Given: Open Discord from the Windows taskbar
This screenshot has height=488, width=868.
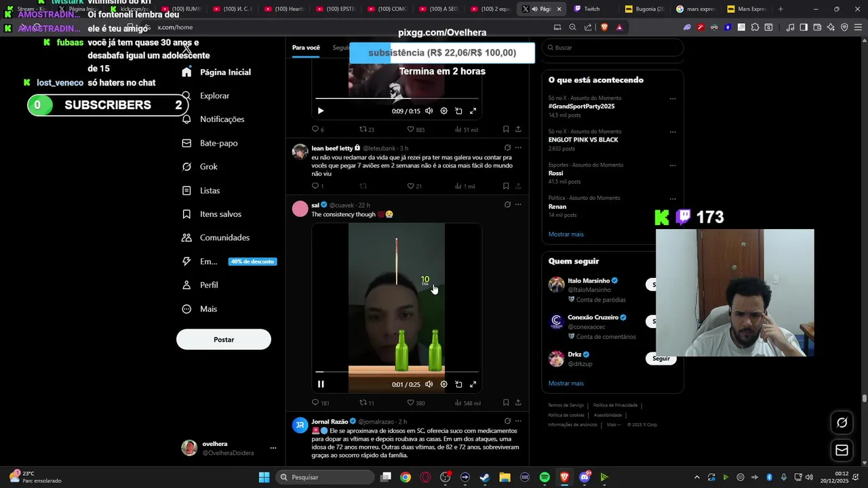Looking at the screenshot, I should click(x=585, y=477).
